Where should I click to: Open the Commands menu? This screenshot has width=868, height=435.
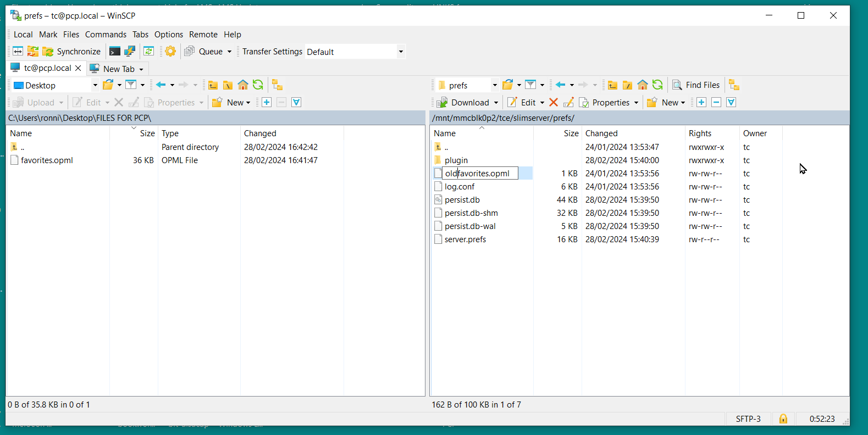[106, 35]
